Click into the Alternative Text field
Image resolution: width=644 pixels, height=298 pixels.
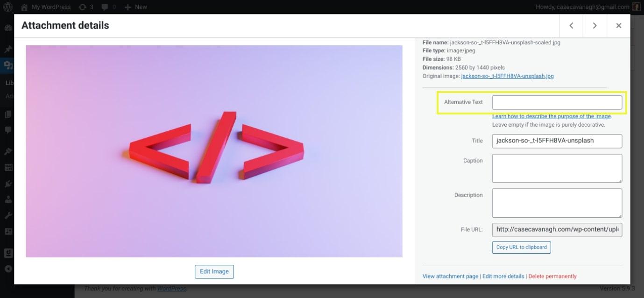[557, 102]
